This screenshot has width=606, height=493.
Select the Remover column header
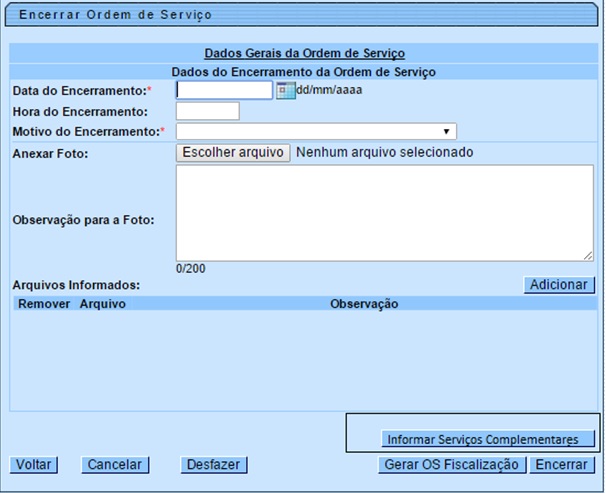click(x=43, y=303)
